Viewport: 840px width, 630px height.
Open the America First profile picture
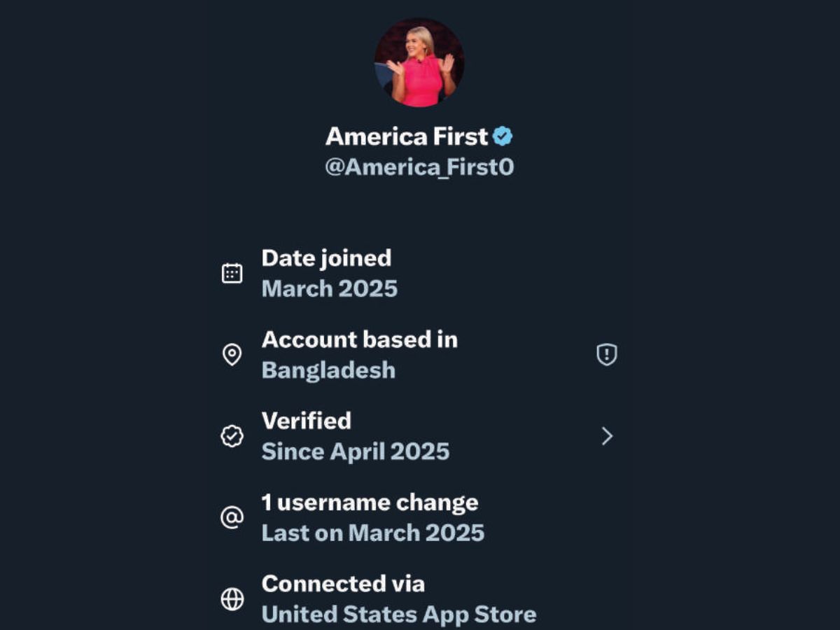coord(419,63)
